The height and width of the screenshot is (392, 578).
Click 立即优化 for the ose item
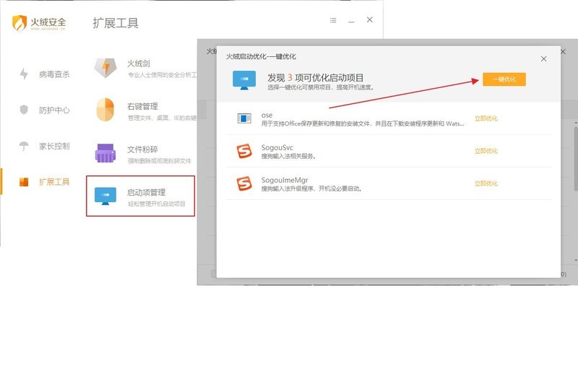pyautogui.click(x=486, y=118)
